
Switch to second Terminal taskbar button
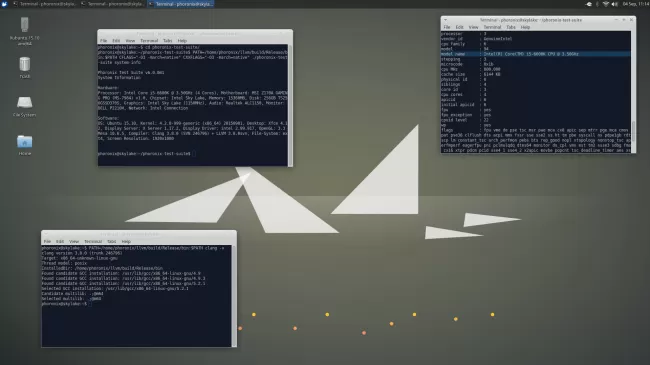pos(112,4)
